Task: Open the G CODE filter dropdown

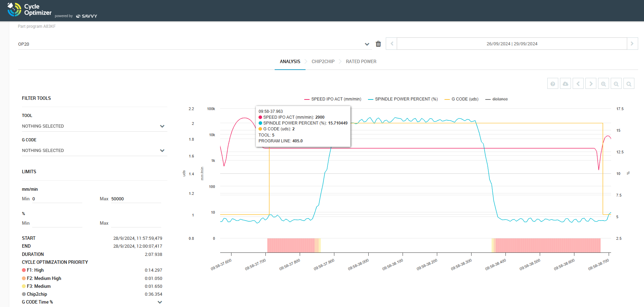Action: coord(162,151)
